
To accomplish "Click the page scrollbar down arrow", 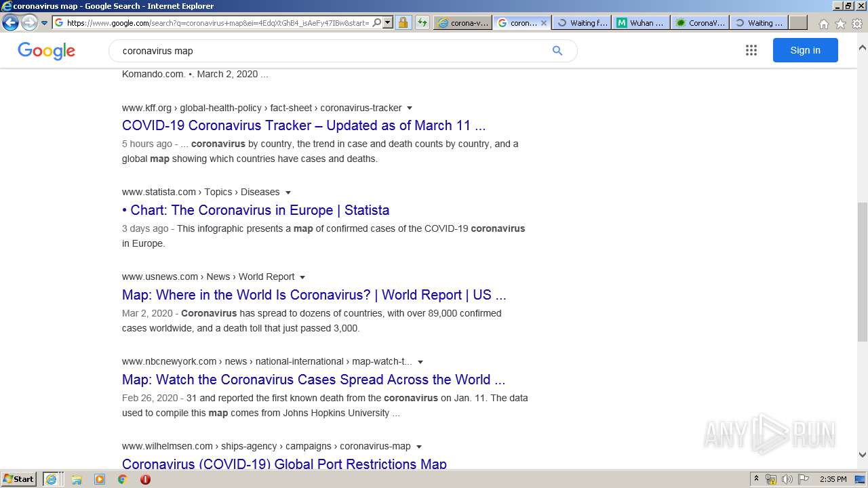I will 862,455.
